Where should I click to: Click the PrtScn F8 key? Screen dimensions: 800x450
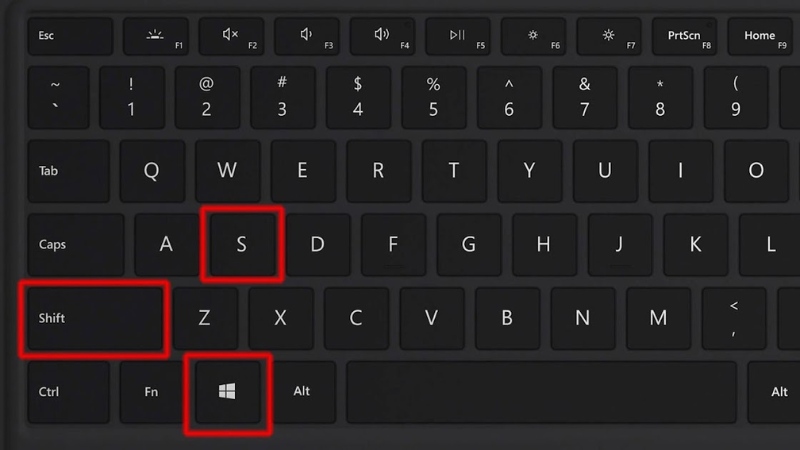point(684,36)
